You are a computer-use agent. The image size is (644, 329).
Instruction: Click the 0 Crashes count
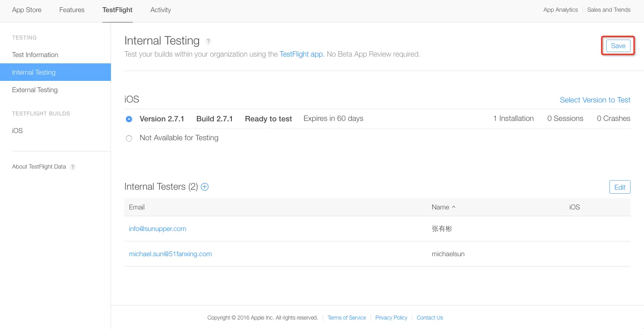pyautogui.click(x=613, y=119)
